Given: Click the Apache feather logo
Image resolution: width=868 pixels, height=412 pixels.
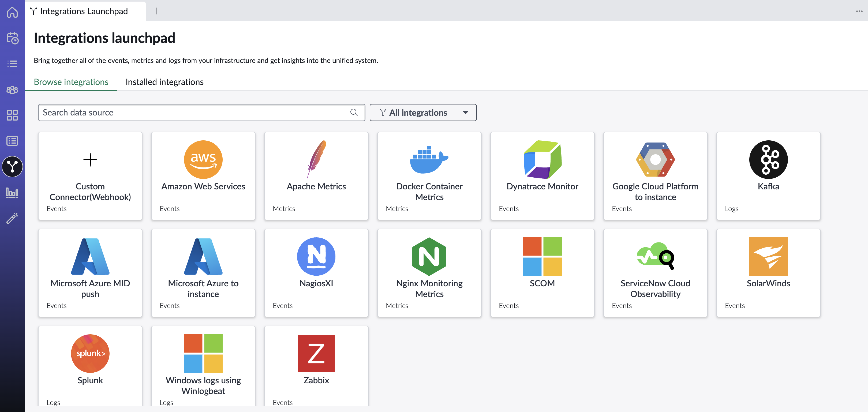Looking at the screenshot, I should click(x=316, y=159).
